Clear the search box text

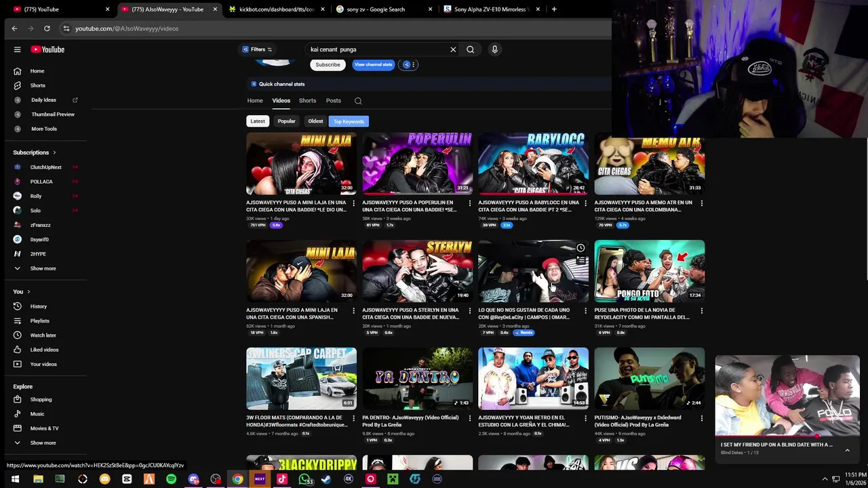[453, 49]
